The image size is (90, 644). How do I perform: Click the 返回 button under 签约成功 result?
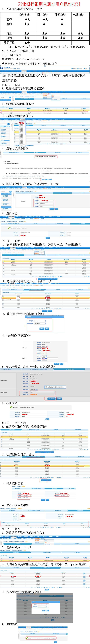pos(48,238)
